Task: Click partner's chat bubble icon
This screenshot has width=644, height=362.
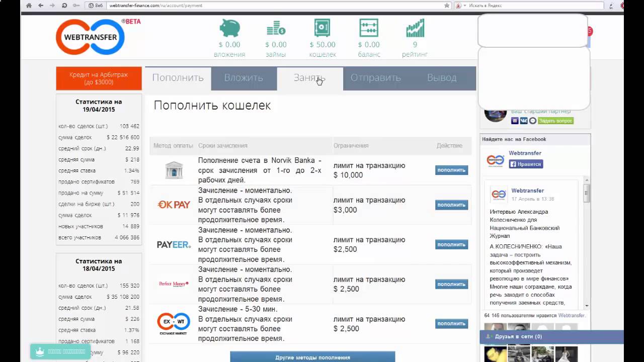Action: [532, 121]
